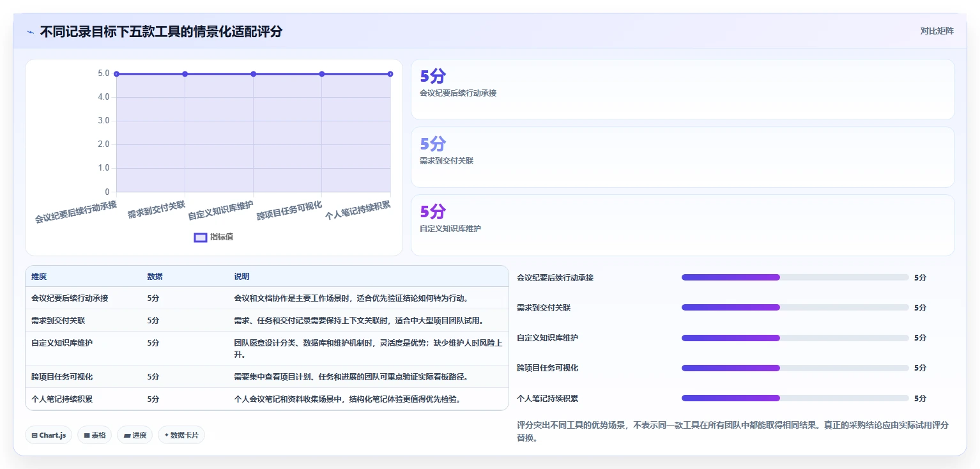980x469 pixels.
Task: Open the 5分 需求到交付关联 data card
Action: click(682, 157)
